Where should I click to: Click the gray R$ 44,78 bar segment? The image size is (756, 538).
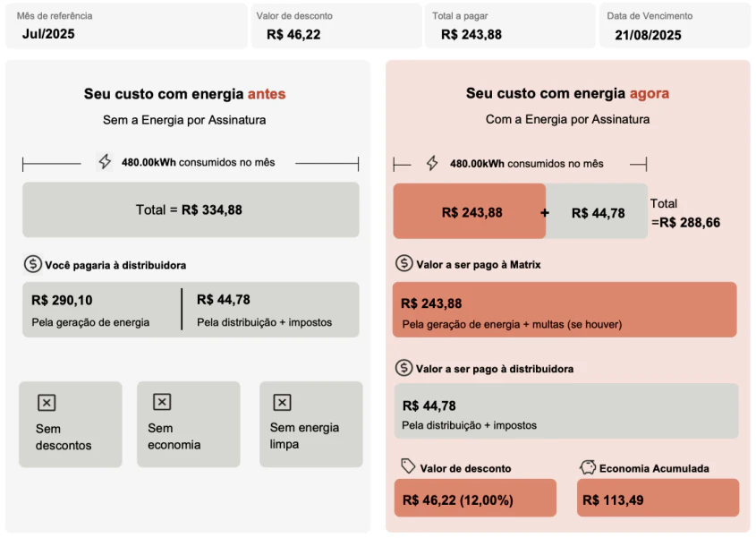click(599, 212)
